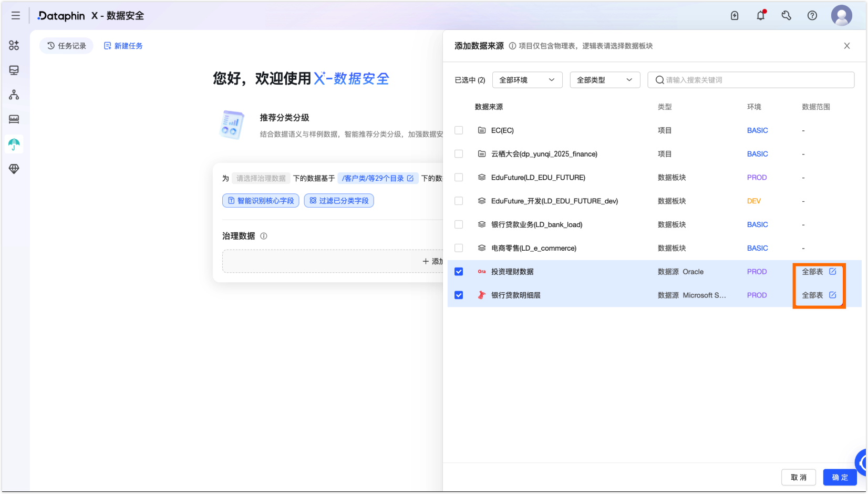
Task: Click the hierarchy tree sidebar icon
Action: (x=14, y=95)
